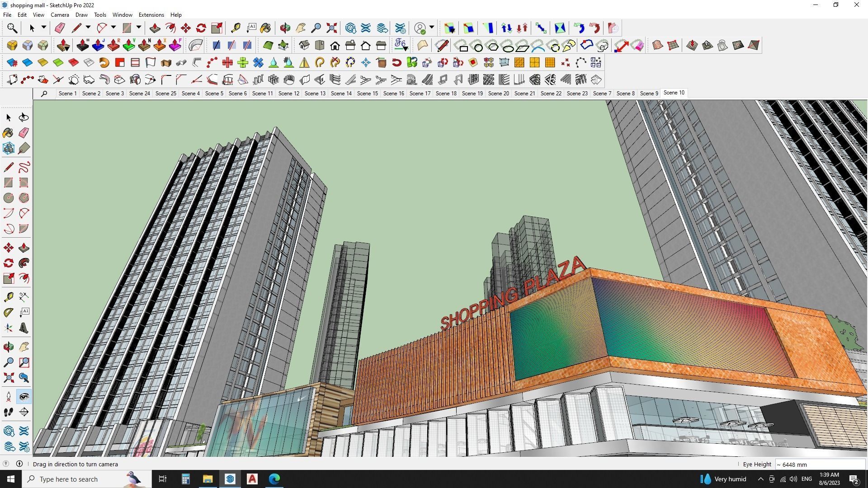The height and width of the screenshot is (488, 868).
Task: Select Position Camera tool in left toolbar
Action: tap(9, 397)
